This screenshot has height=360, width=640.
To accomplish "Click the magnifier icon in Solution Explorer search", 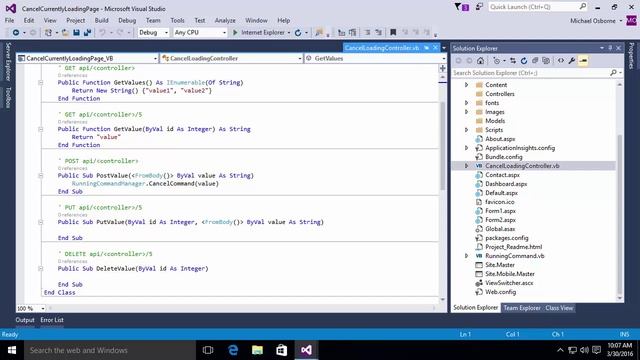I will pos(613,73).
